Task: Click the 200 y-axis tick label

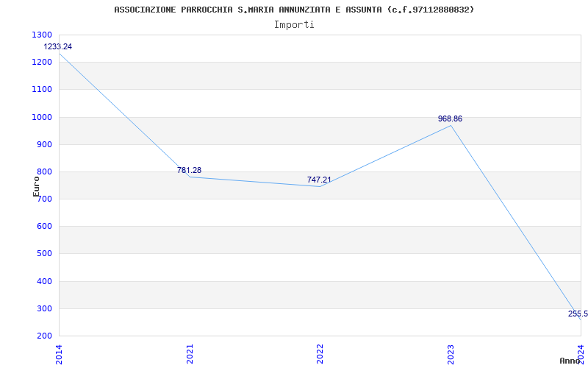Action: coord(44,336)
